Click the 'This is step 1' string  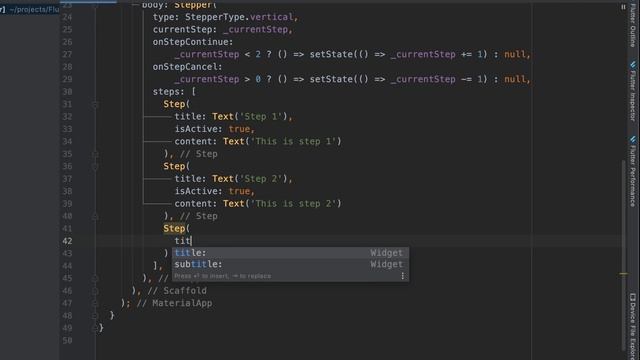point(293,142)
